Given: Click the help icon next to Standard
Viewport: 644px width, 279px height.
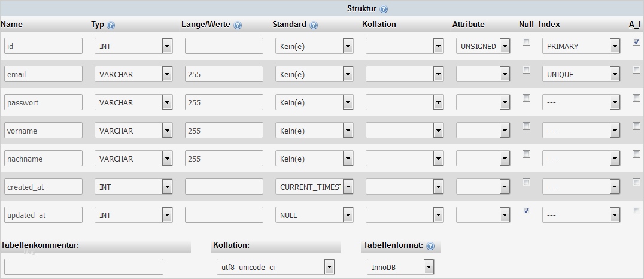Looking at the screenshot, I should click(x=314, y=25).
